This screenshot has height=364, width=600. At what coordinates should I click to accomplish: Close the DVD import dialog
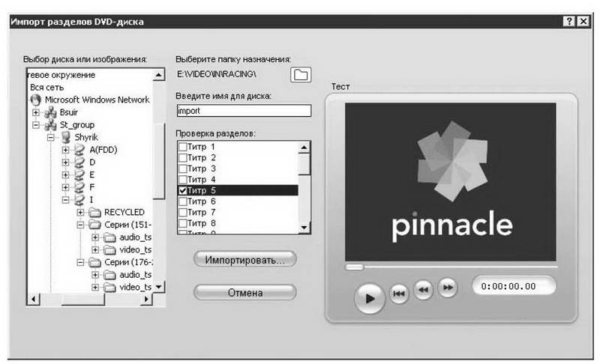pyautogui.click(x=583, y=21)
